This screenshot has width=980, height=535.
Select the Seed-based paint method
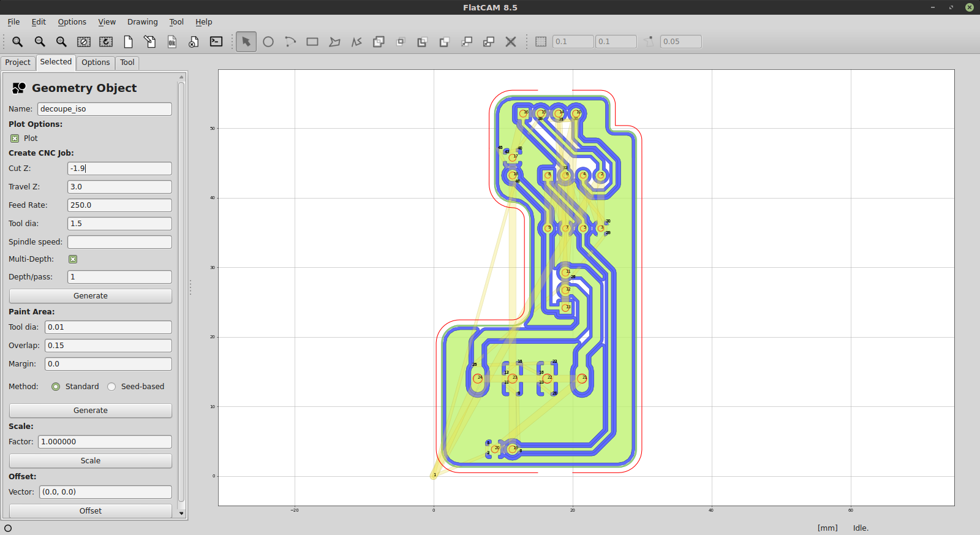pyautogui.click(x=111, y=387)
